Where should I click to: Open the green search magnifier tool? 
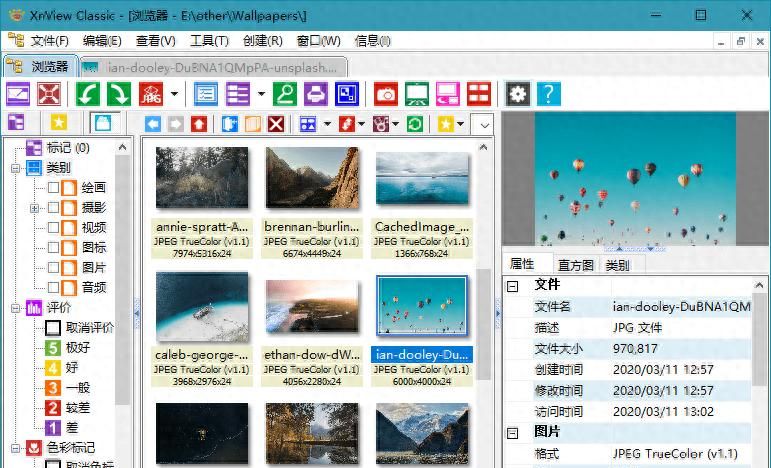pyautogui.click(x=285, y=94)
